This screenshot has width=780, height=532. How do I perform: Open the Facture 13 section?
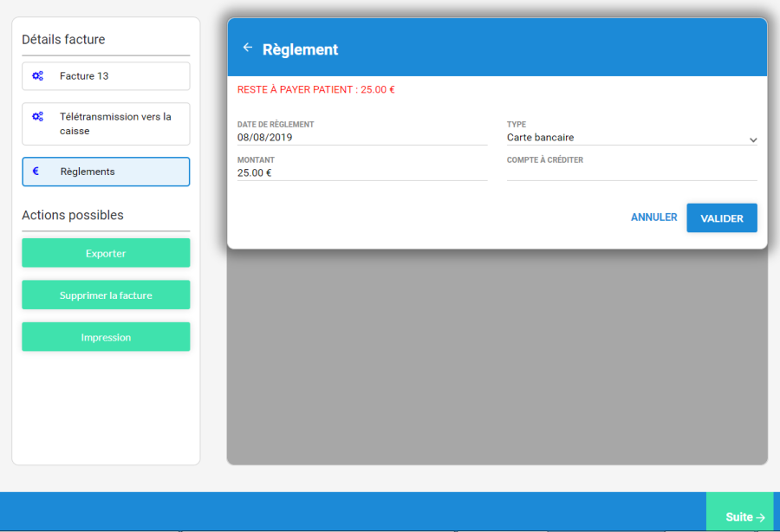[x=106, y=76]
